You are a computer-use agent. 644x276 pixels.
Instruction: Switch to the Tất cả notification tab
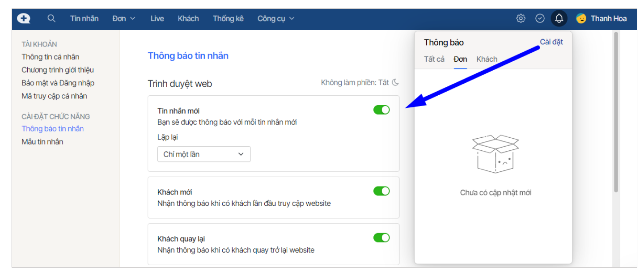[434, 59]
